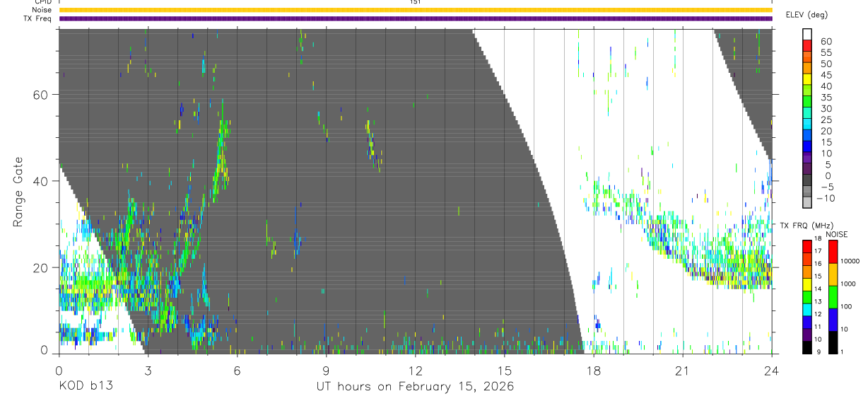
Task: Click the red swatch in the ELEV color bar
Action: click(x=807, y=47)
